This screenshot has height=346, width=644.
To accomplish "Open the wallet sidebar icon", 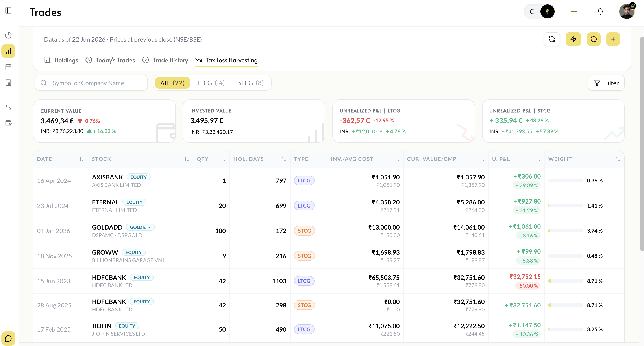I will coord(9,123).
